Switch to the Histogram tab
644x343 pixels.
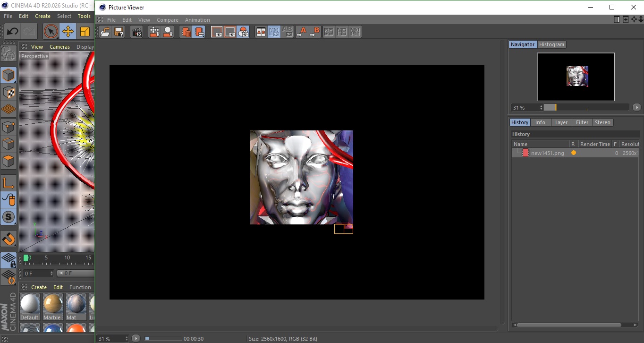click(x=551, y=44)
